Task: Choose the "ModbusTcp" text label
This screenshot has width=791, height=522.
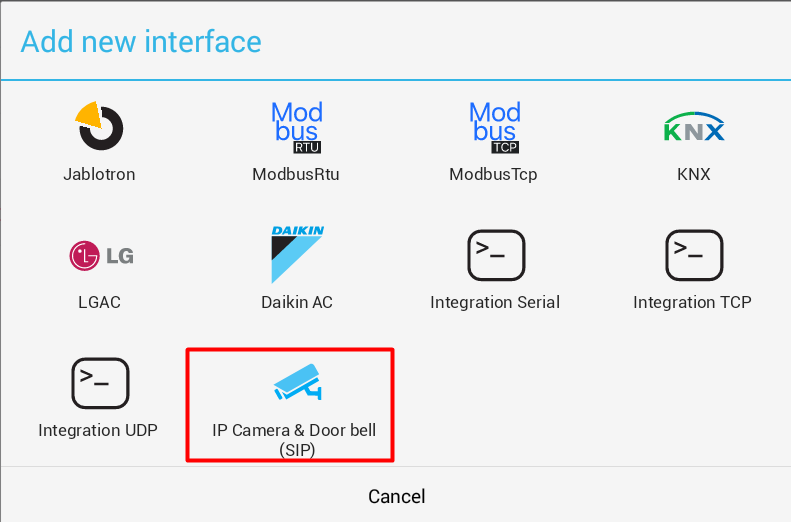Action: (x=494, y=174)
